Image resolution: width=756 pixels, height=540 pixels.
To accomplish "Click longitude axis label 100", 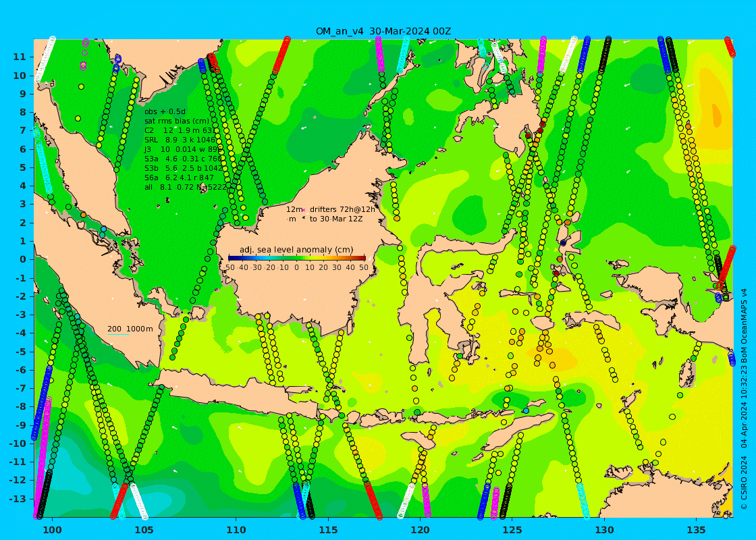I will tap(52, 530).
